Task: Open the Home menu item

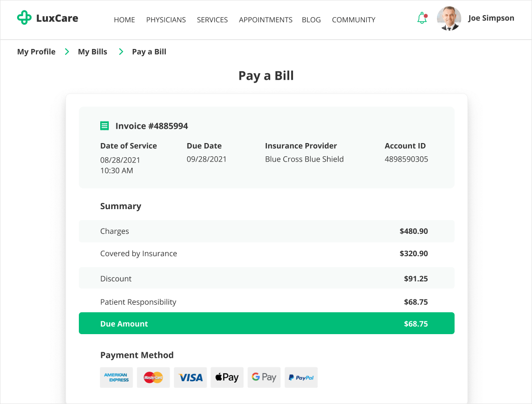Action: point(124,20)
